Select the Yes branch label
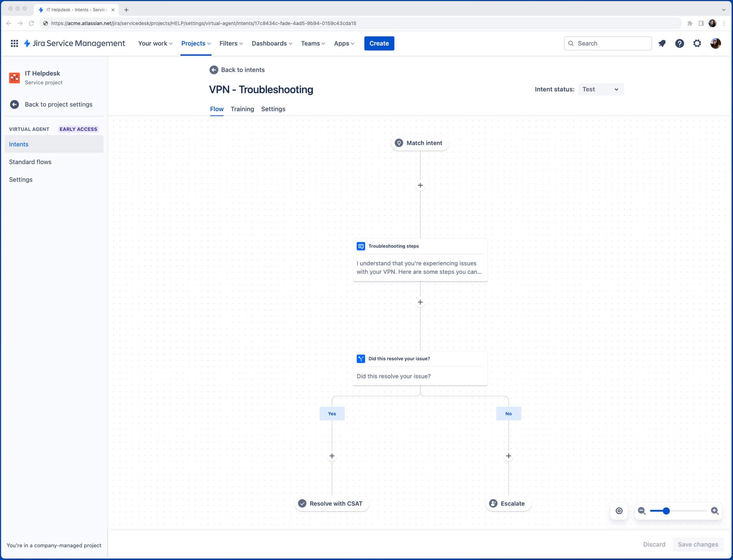 point(332,413)
